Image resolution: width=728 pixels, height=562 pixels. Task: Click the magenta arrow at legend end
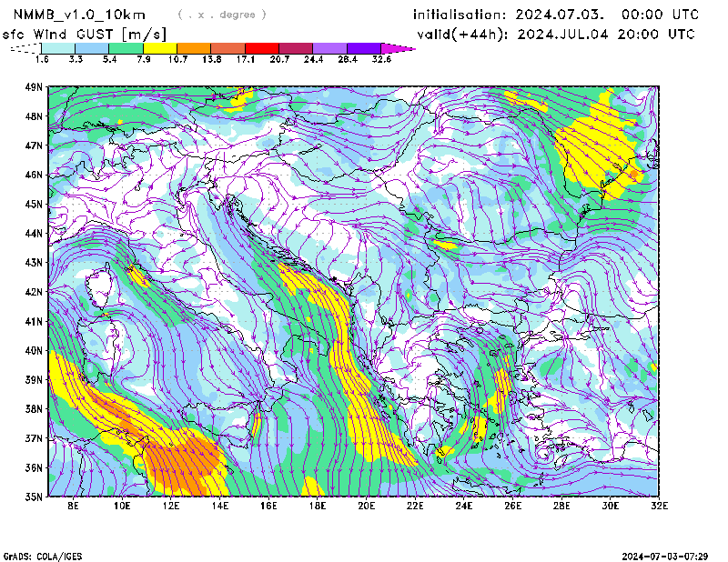tap(398, 48)
